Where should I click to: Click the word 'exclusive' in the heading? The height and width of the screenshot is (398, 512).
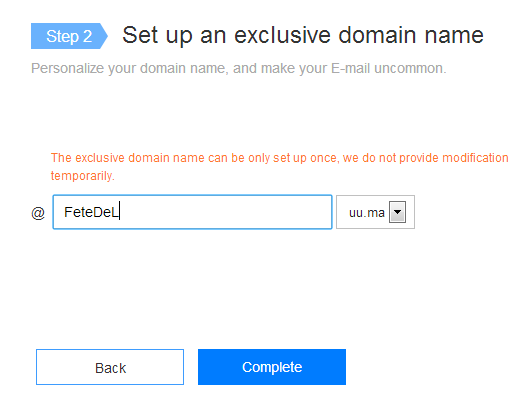[283, 35]
